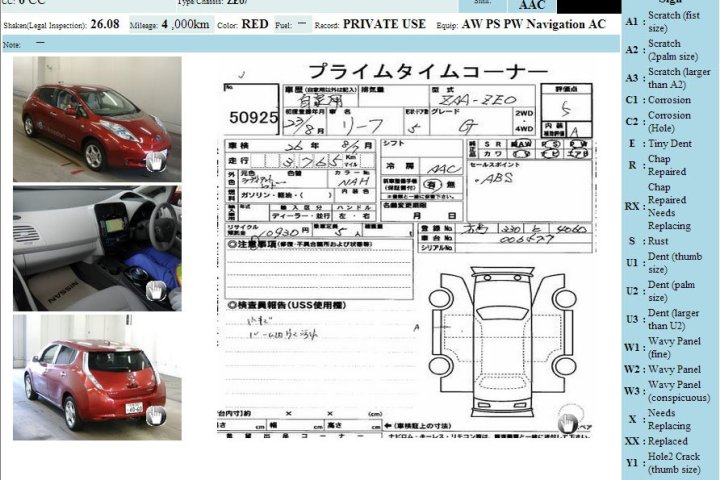Click the Note field label

click(11, 45)
